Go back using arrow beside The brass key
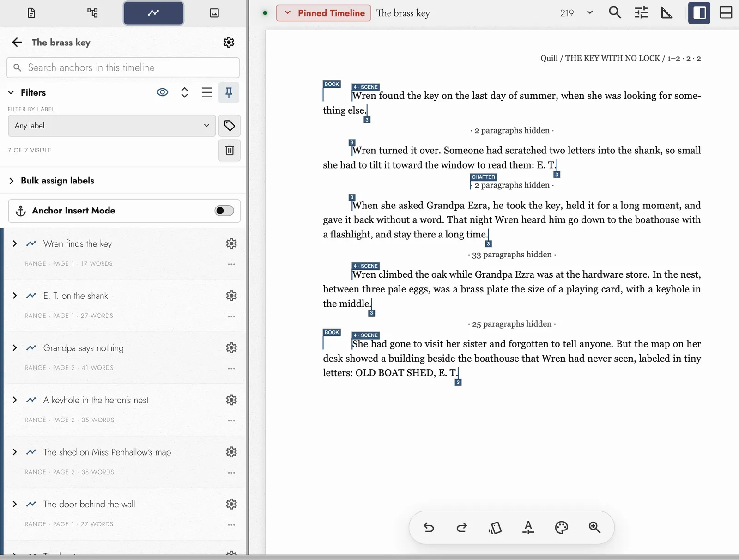This screenshot has height=560, width=739. (x=17, y=43)
